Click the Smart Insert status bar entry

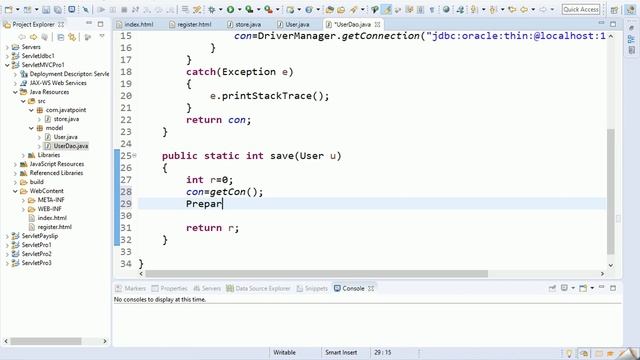pos(341,353)
